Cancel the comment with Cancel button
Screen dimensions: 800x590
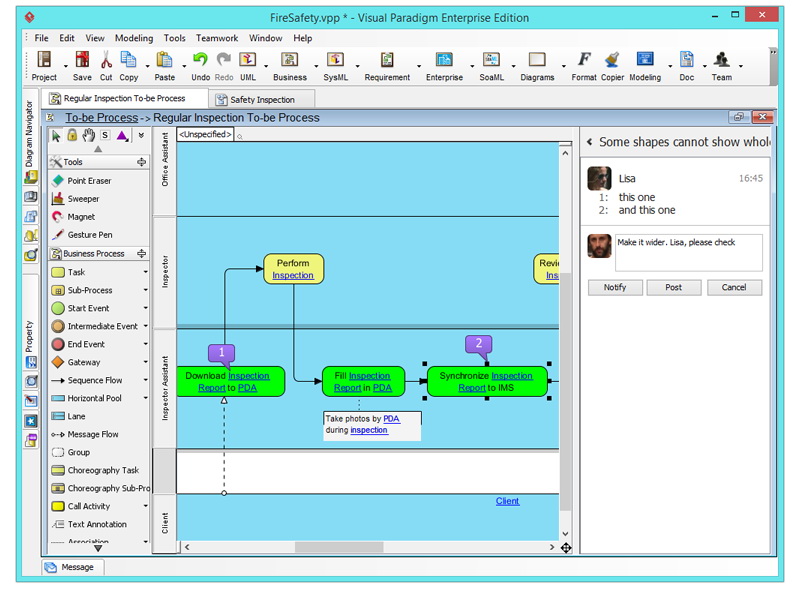click(734, 287)
